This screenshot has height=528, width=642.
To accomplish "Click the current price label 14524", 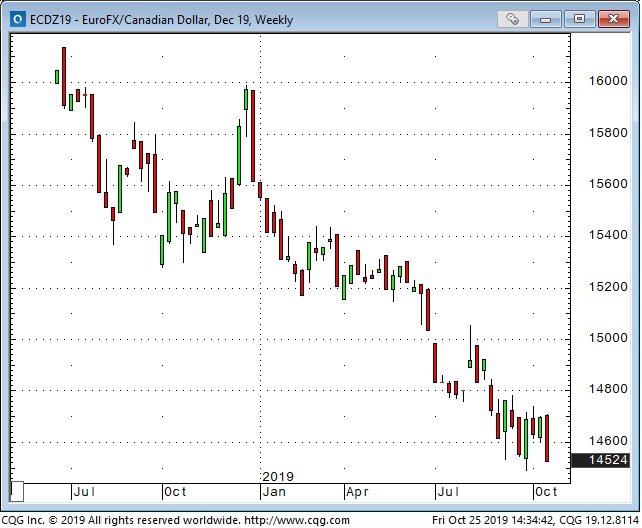I will tap(600, 460).
